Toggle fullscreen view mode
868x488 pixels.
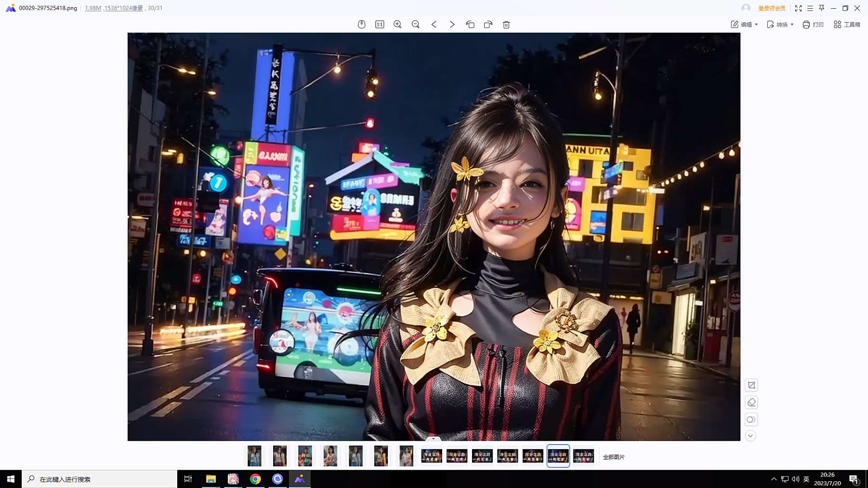[x=798, y=8]
